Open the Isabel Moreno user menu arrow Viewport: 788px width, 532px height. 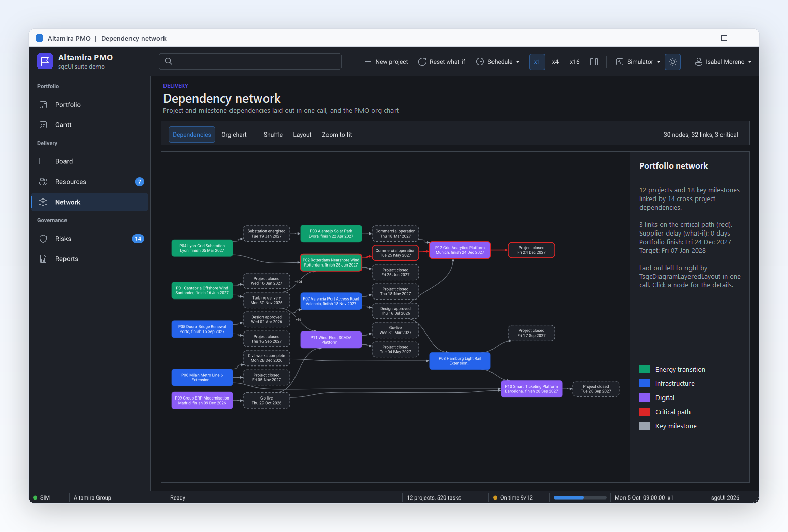750,62
